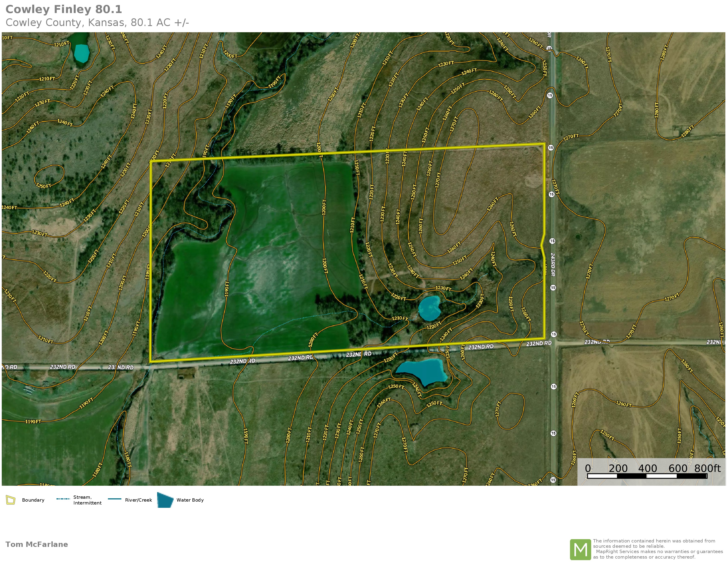Click the 800ft scale label
The width and height of the screenshot is (728, 563).
[707, 468]
